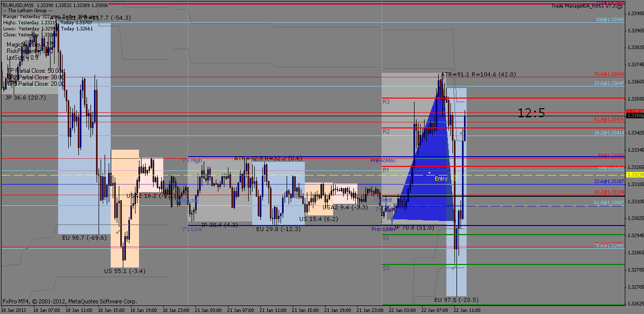Viewport: 644px width, 314px height.
Task: Click the yellow 1.33230 price tag
Action: point(634,175)
